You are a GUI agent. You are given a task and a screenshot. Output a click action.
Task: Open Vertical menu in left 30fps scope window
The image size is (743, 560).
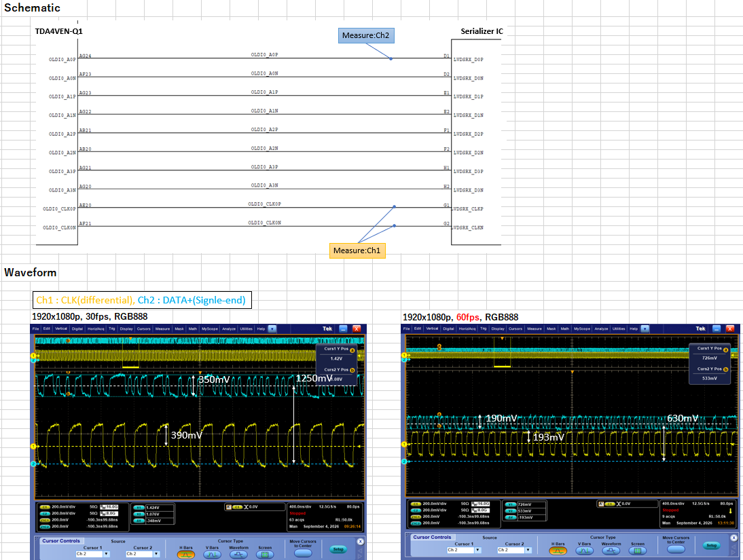[61, 329]
